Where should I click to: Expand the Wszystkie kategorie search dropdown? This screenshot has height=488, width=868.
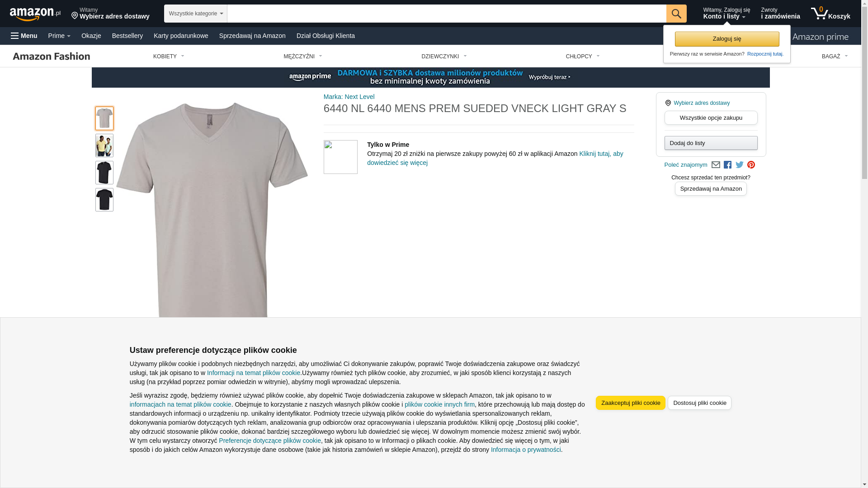click(195, 14)
